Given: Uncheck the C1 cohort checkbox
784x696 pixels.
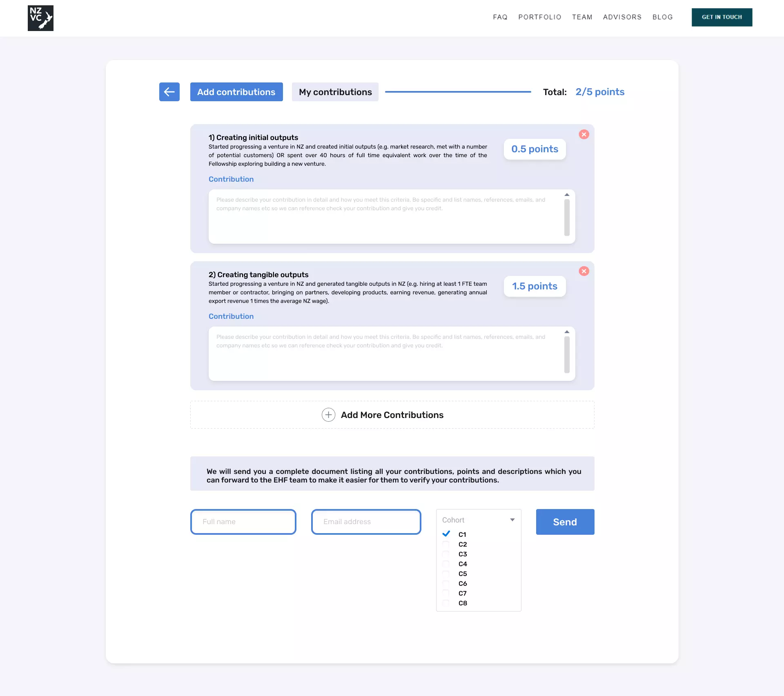Looking at the screenshot, I should (x=446, y=534).
